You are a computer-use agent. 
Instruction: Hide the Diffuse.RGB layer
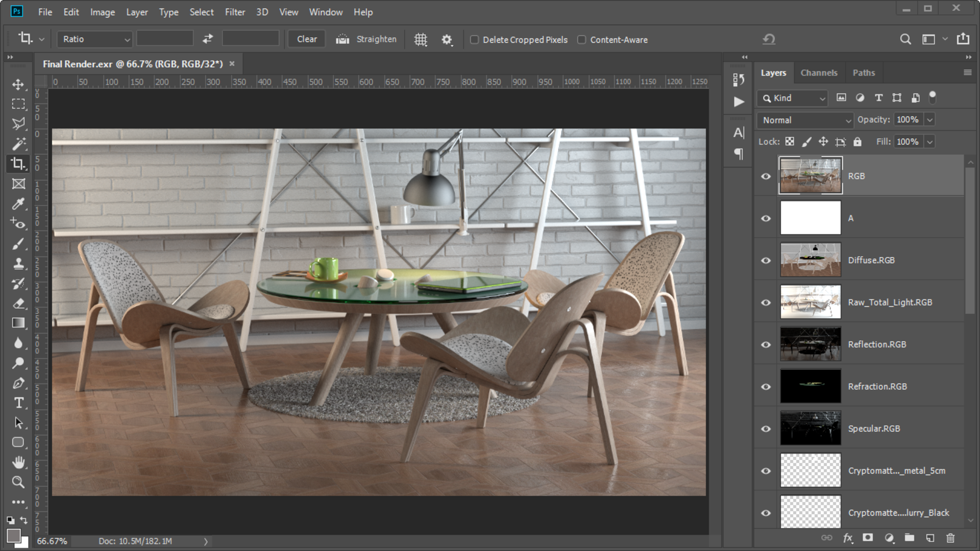(x=766, y=260)
